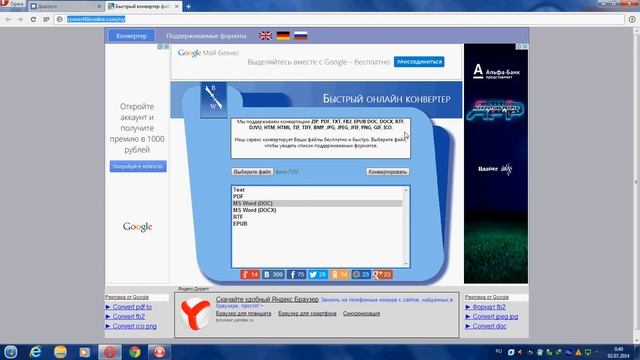Switch site language to German flag
Image resolution: width=640 pixels, height=360 pixels.
click(x=283, y=36)
